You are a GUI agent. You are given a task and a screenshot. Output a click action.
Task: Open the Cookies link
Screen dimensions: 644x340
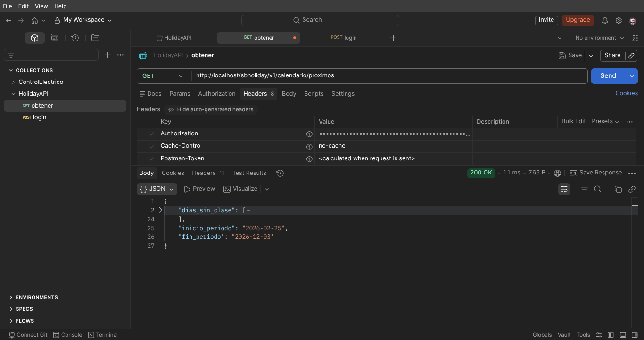pos(627,93)
